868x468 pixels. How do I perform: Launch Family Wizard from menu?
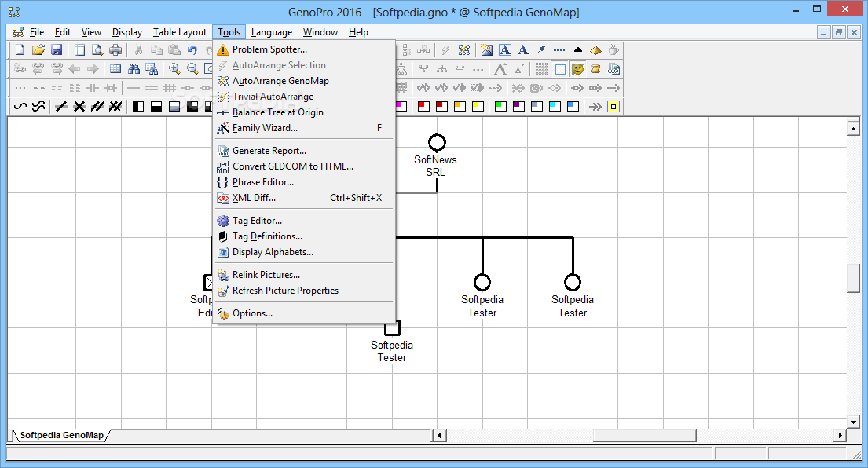[304, 128]
